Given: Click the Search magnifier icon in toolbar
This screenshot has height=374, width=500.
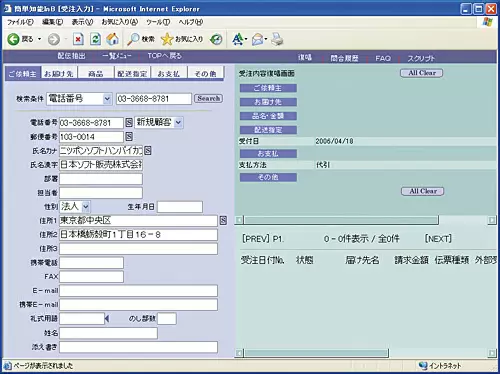Looking at the screenshot, I should 133,39.
